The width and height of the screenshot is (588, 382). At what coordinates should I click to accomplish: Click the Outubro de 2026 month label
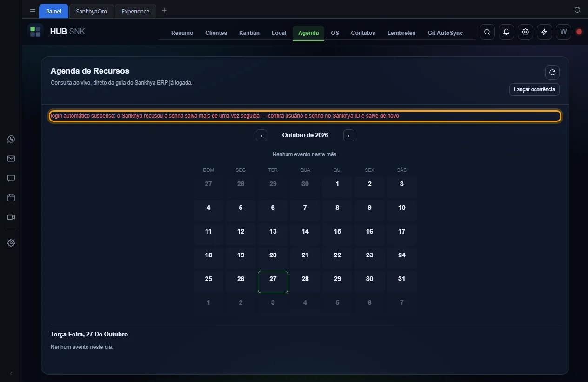[305, 135]
